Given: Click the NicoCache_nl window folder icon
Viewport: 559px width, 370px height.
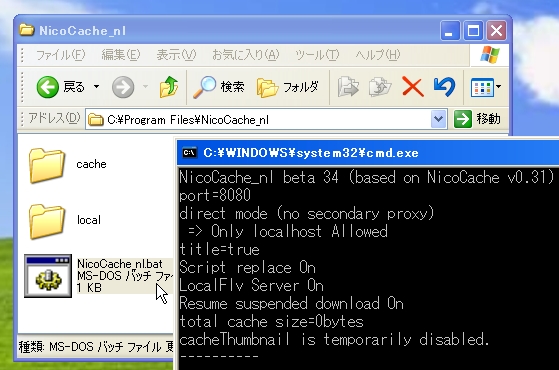Looking at the screenshot, I should 27,30.
